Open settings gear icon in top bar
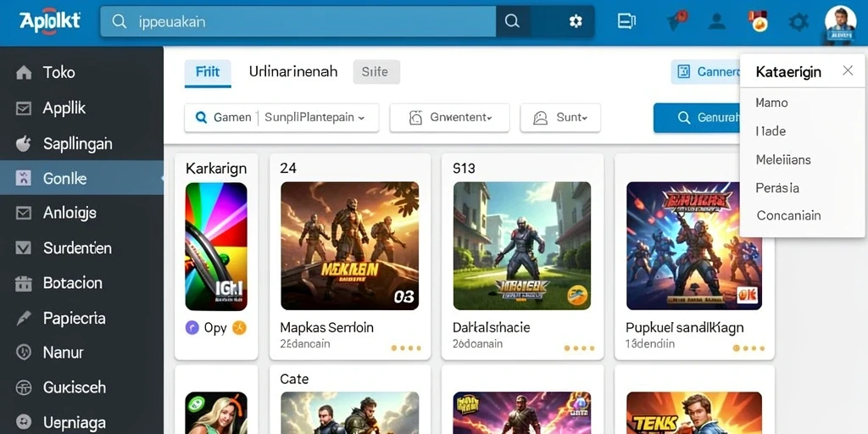This screenshot has width=868, height=434. (x=798, y=22)
